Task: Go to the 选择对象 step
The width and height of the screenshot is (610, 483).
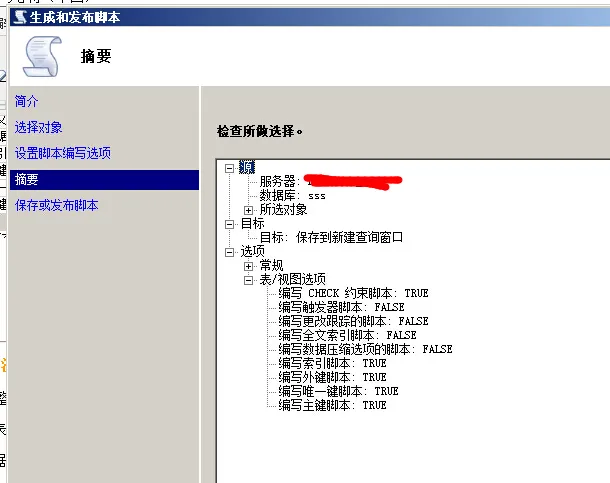Action: [39, 128]
